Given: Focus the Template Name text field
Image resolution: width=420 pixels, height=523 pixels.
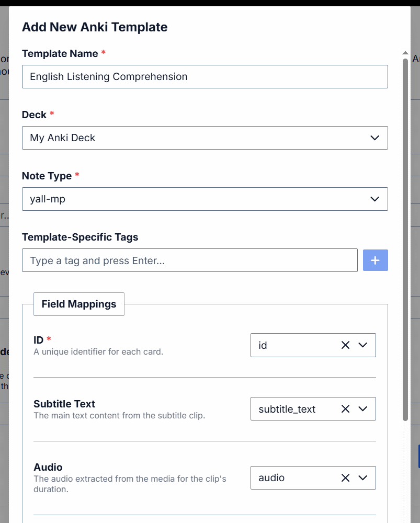Looking at the screenshot, I should click(205, 77).
